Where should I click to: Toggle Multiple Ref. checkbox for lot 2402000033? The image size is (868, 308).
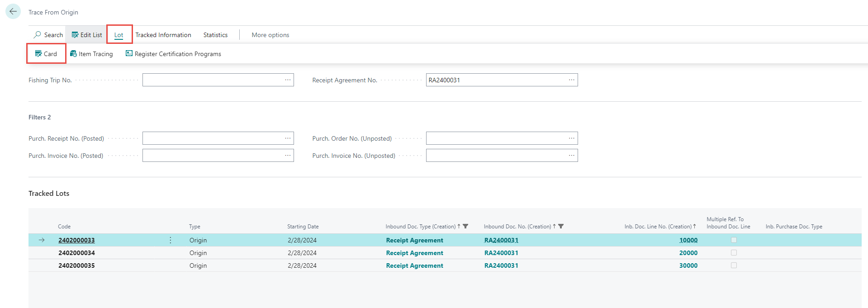734,240
